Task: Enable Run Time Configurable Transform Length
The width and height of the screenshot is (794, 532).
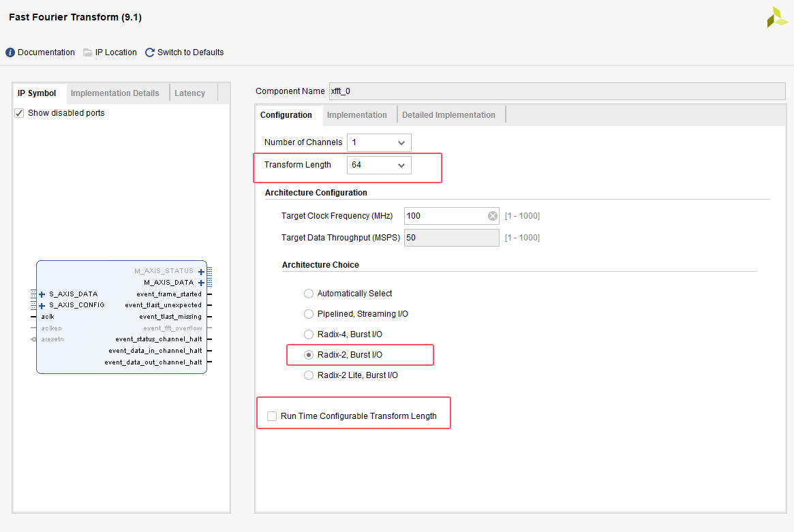Action: point(272,416)
